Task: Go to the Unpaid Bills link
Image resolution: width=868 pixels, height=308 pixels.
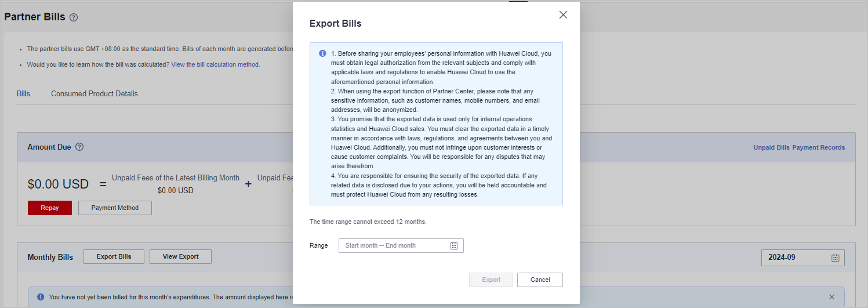Action: point(771,147)
